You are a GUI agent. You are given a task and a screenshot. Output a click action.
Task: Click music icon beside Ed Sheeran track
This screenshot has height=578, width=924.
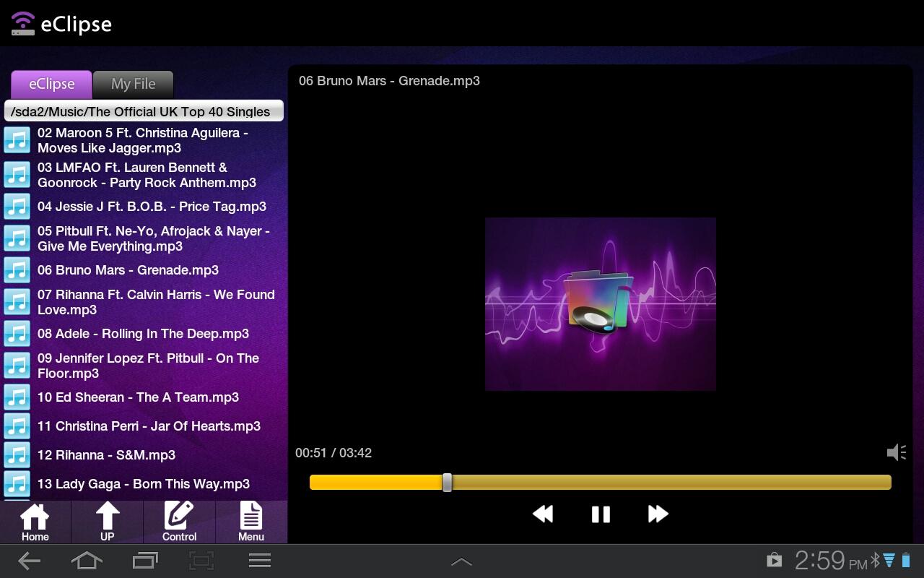point(17,397)
